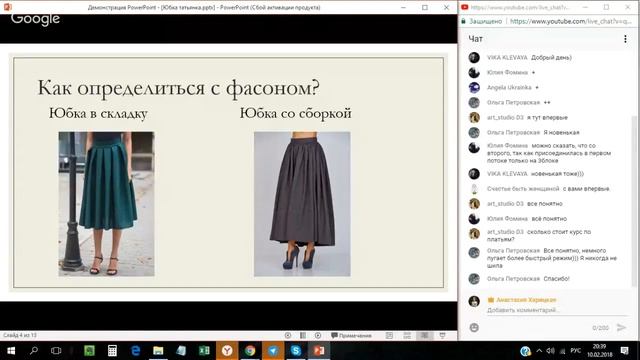Click the Чат header title
Screen dimensions: 640x360
pos(476,39)
